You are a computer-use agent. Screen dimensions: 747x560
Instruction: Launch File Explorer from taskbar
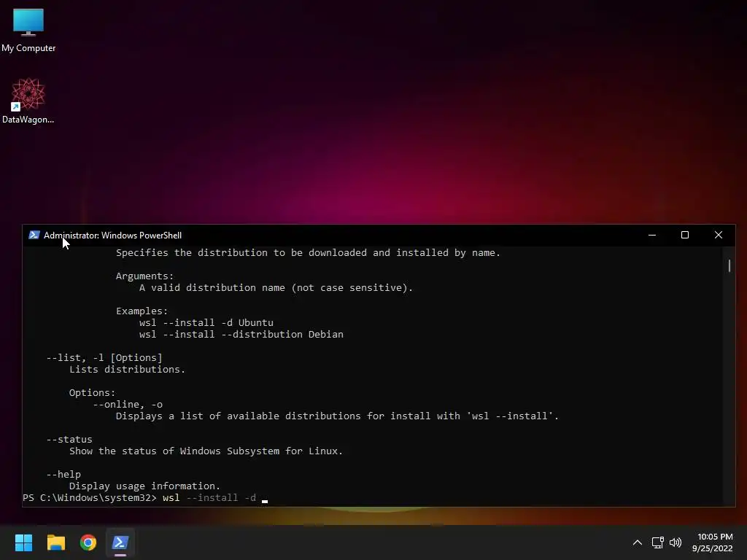55,542
